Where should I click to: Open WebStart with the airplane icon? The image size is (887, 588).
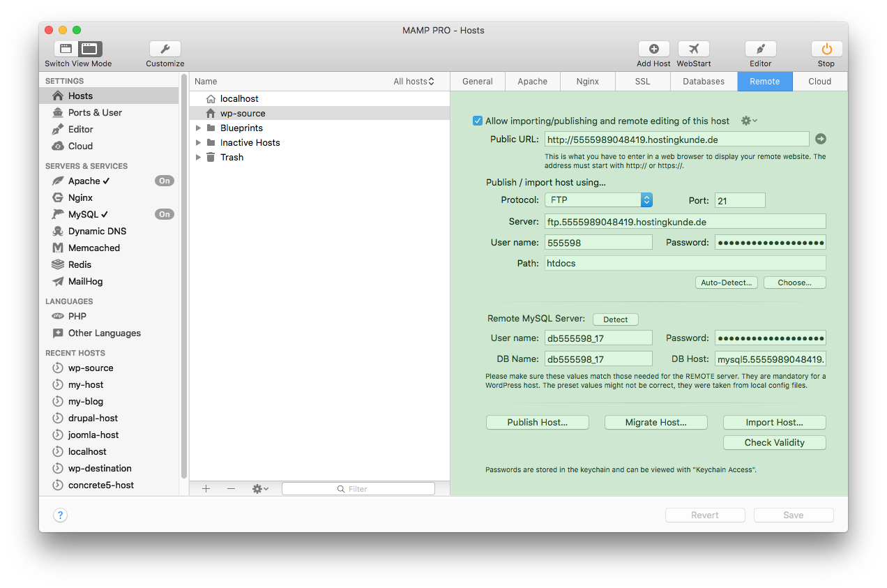click(x=693, y=49)
